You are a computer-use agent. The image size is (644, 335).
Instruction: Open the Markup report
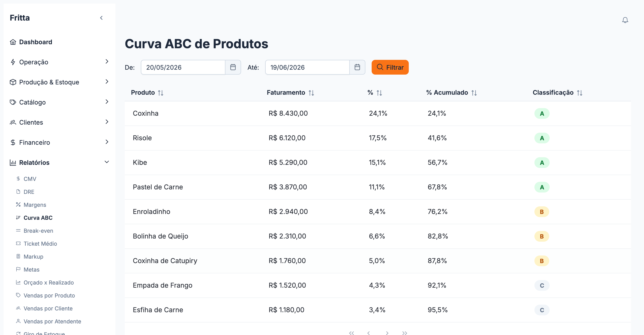tap(33, 257)
